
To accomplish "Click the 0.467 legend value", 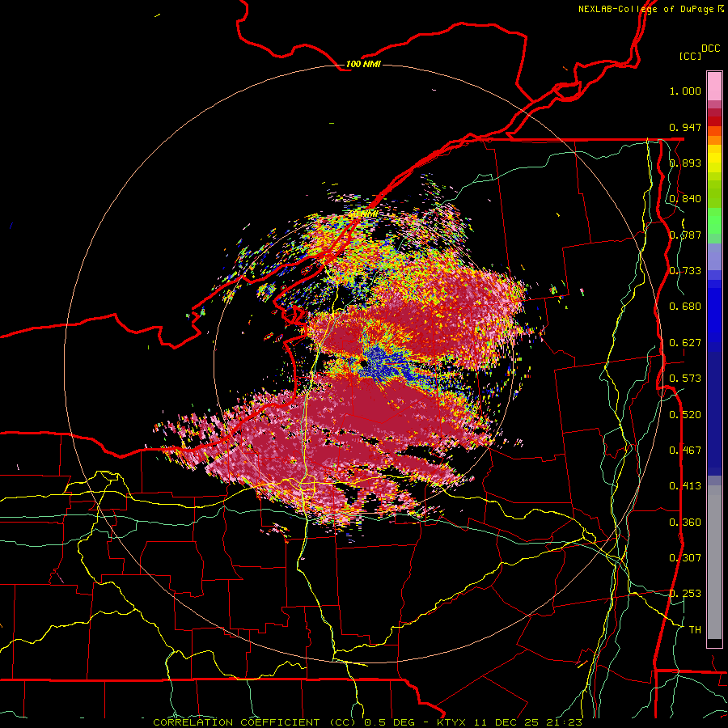I will tap(685, 451).
